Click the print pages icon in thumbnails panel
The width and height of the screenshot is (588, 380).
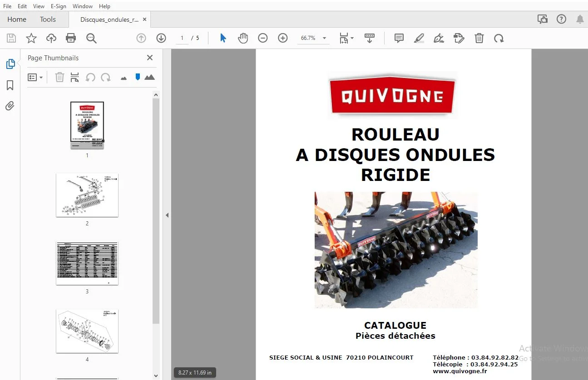[x=75, y=78]
